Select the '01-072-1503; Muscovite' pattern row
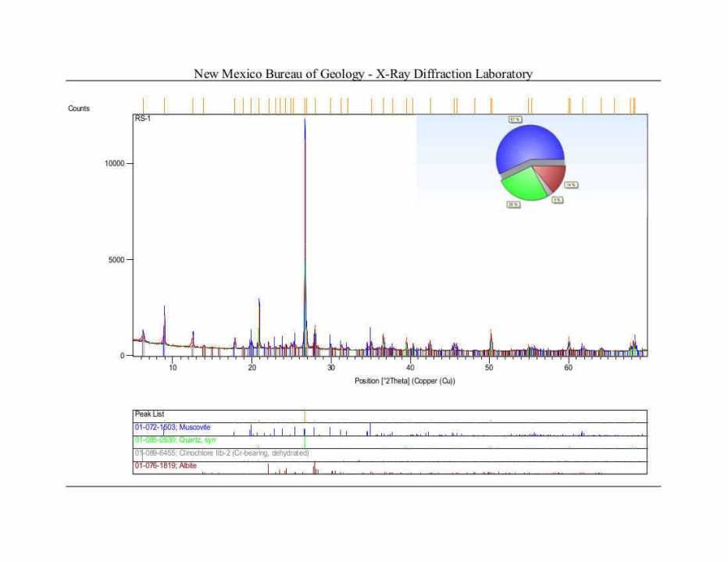Screen dimensions: 728x562 390,429
